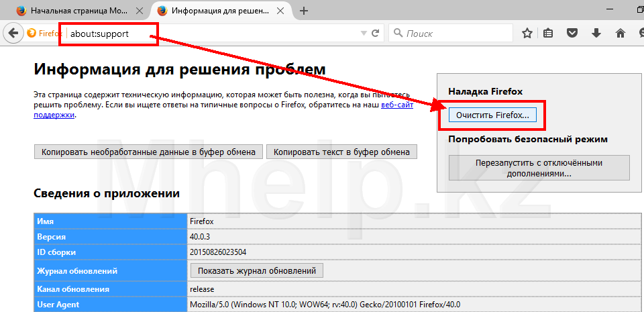The image size is (644, 312).
Task: Close the Начальная страница tab
Action: click(x=140, y=11)
